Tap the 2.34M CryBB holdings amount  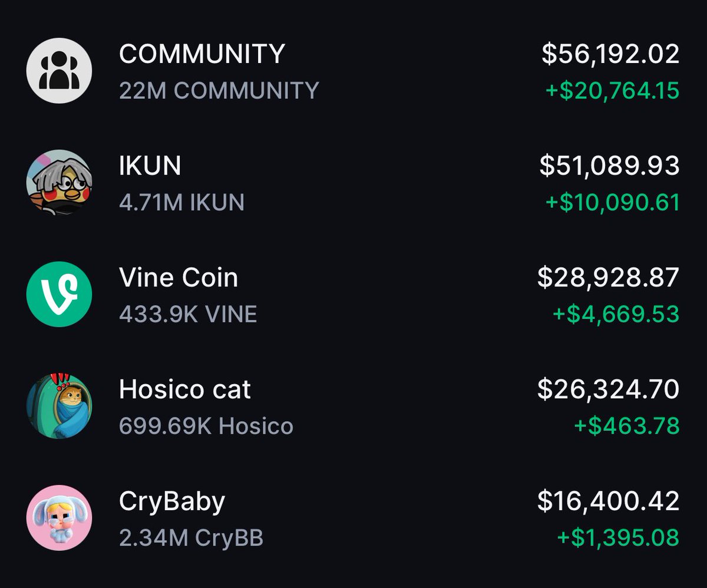pyautogui.click(x=191, y=538)
